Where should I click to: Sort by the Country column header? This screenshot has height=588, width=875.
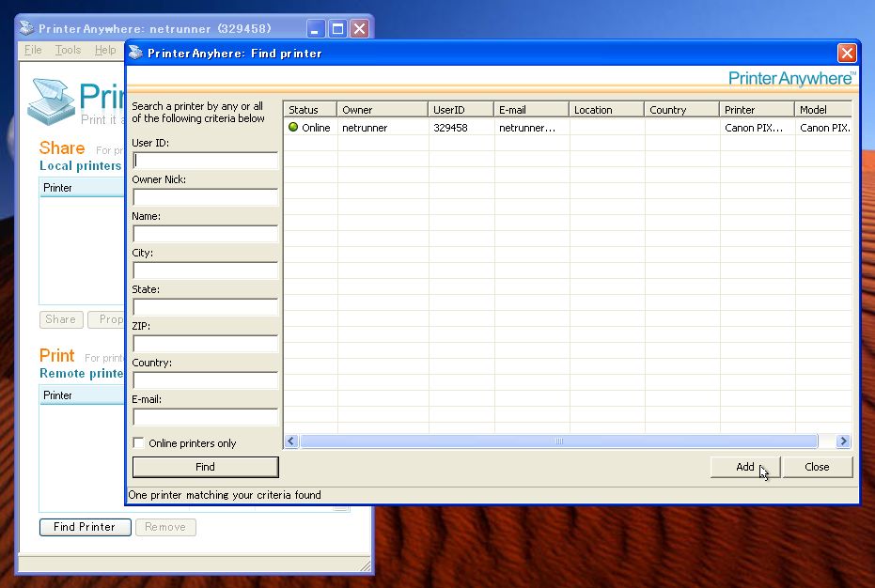click(682, 109)
